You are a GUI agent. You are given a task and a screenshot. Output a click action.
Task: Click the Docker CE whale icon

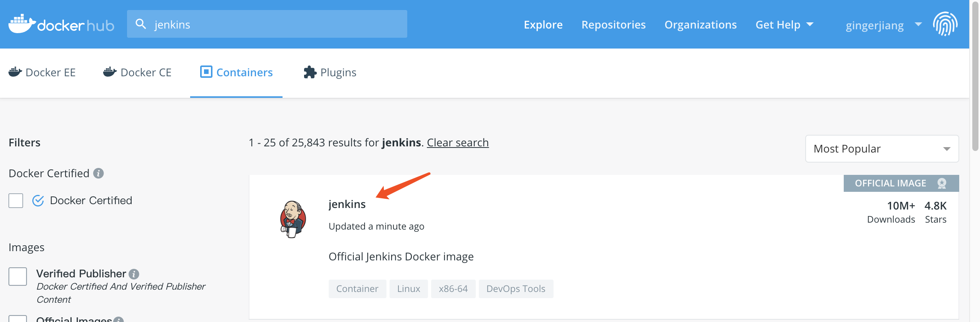click(110, 72)
